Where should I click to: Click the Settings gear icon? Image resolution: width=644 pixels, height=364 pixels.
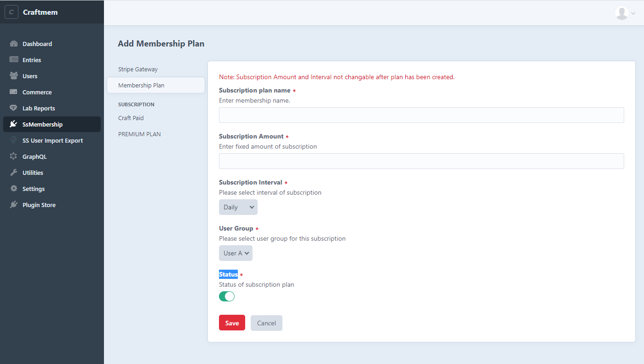(x=14, y=189)
